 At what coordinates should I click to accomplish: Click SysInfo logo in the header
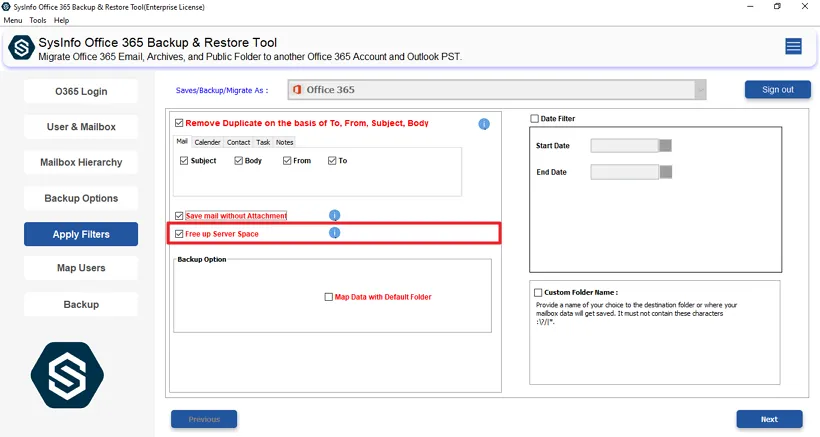click(x=21, y=48)
